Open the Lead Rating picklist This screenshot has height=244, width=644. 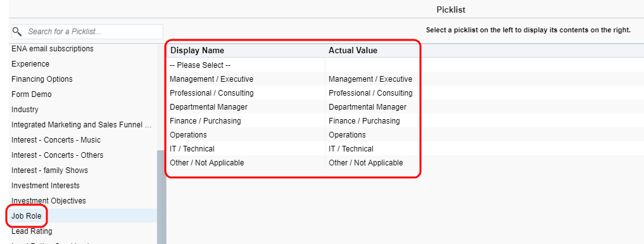click(x=32, y=231)
